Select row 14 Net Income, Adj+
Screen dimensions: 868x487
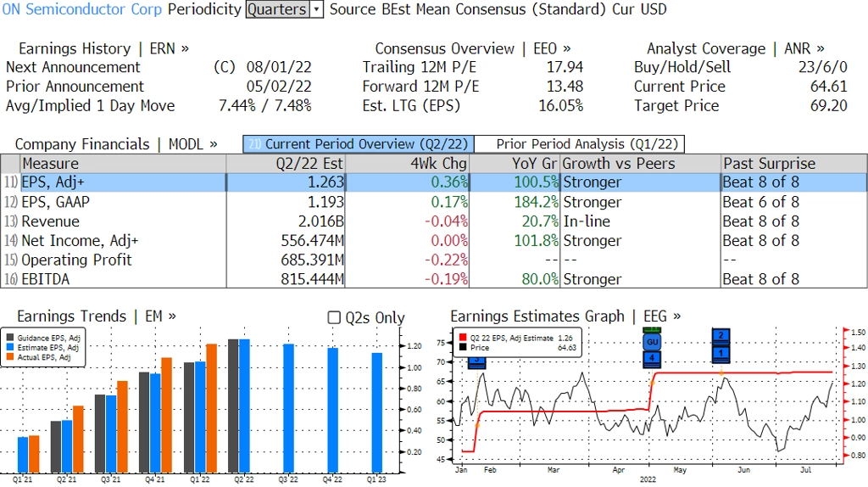pos(434,240)
